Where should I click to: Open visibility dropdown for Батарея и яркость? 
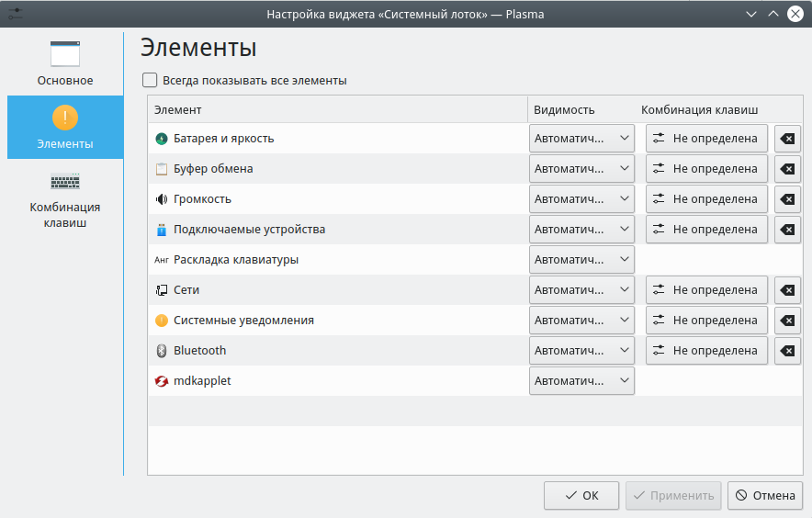click(x=581, y=139)
